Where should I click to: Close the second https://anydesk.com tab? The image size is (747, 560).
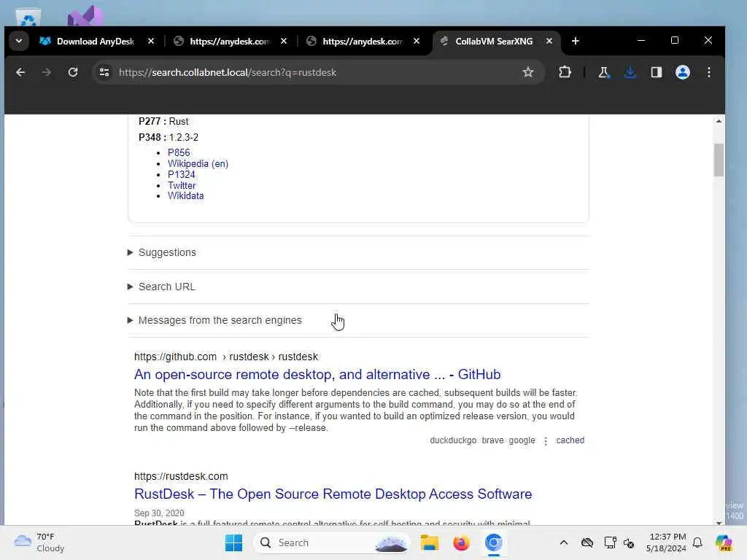pos(417,41)
